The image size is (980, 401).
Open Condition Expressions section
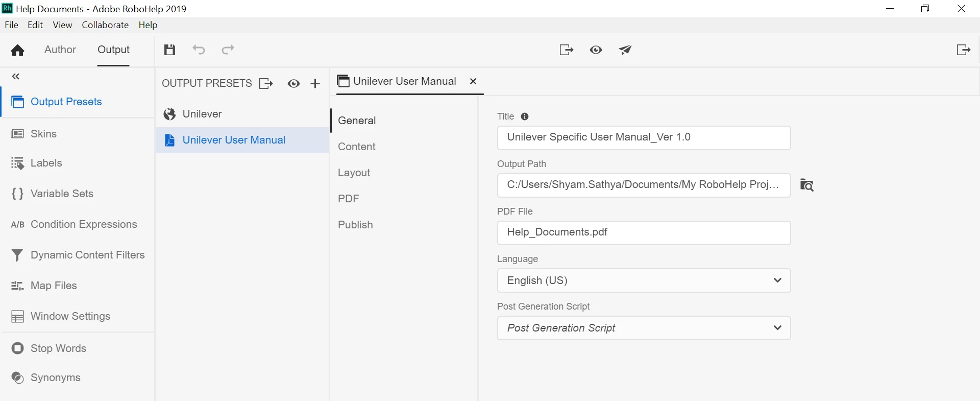coord(78,224)
